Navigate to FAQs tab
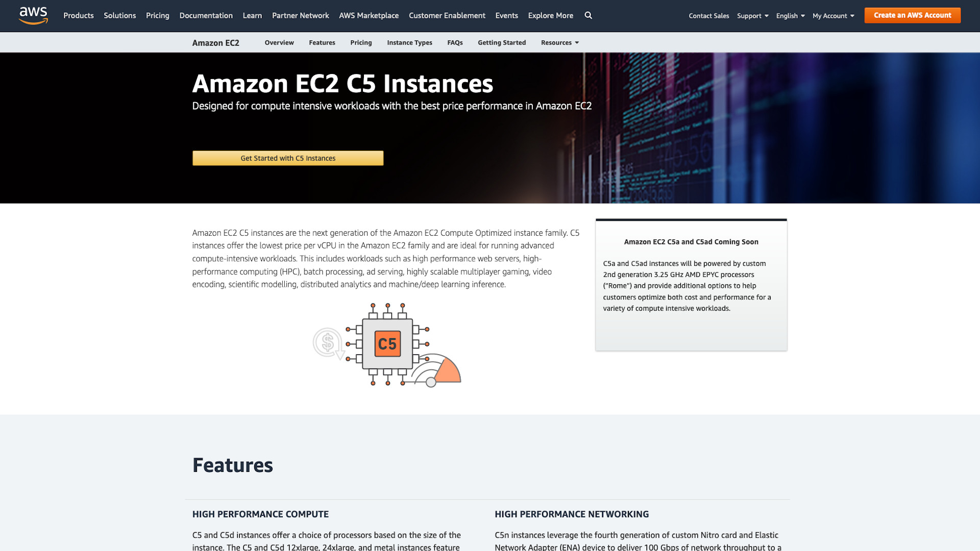The width and height of the screenshot is (980, 551). pos(455,42)
